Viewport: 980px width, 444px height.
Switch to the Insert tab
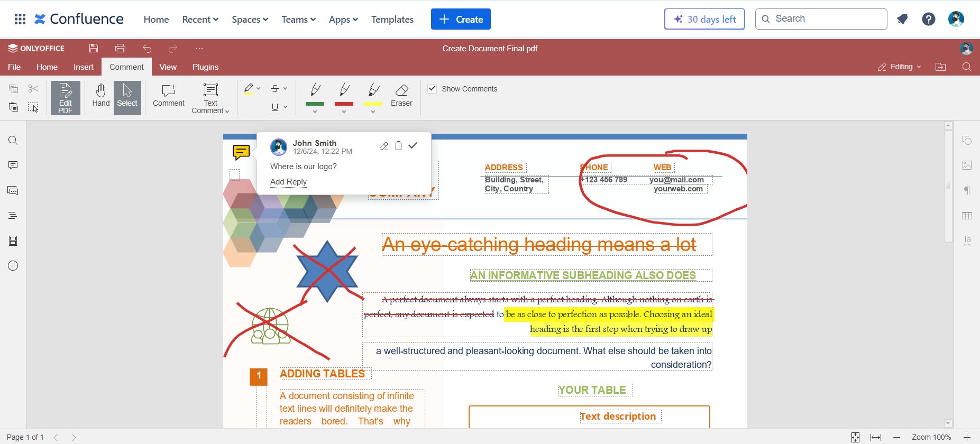point(84,67)
